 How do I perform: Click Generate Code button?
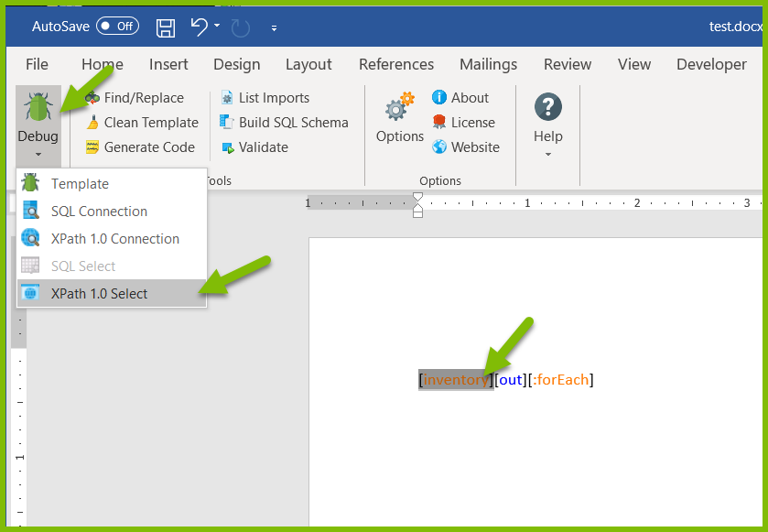point(140,147)
